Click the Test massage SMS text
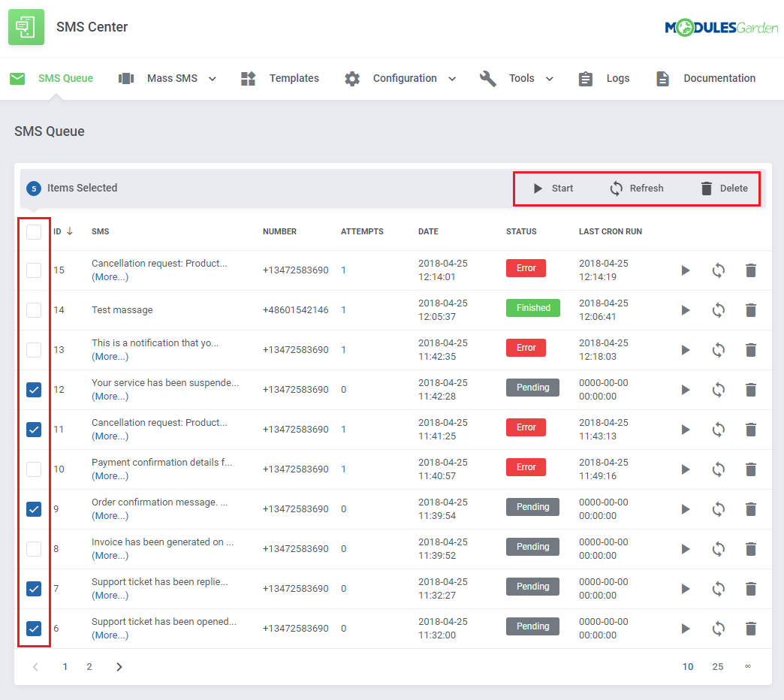This screenshot has width=784, height=700. (x=122, y=310)
